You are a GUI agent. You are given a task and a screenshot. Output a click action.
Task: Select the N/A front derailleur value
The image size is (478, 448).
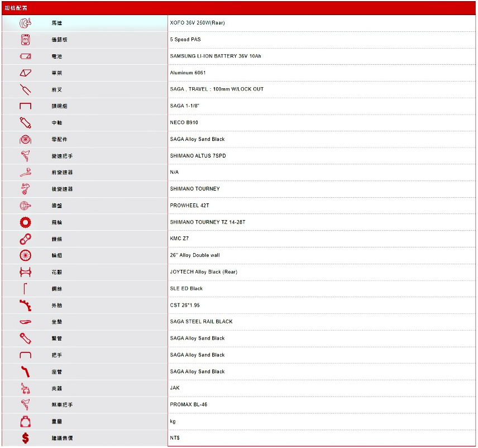174,172
